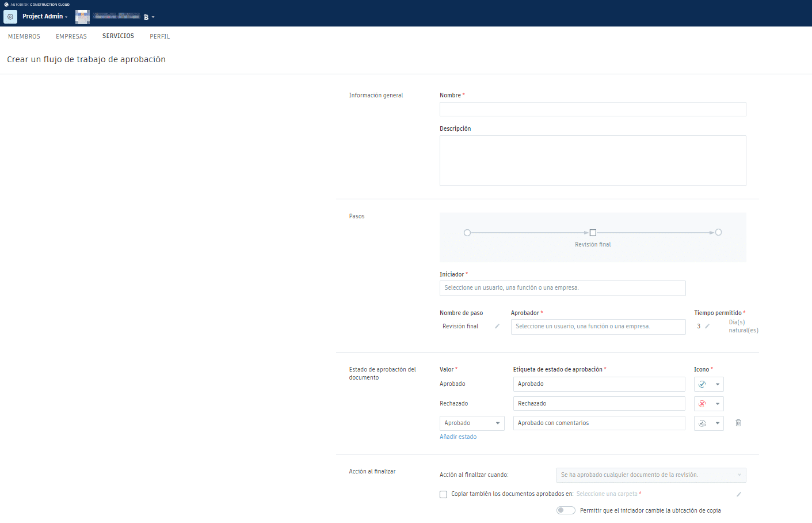Open the Project Admin module switcher
Screen dimensions: 812x523
pos(45,17)
